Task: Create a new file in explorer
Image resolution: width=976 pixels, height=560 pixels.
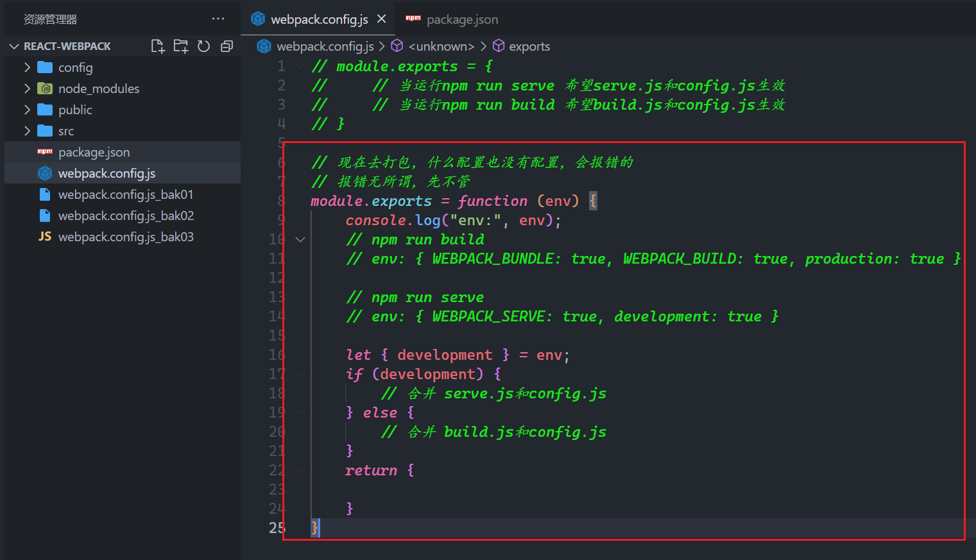Action: 158,46
